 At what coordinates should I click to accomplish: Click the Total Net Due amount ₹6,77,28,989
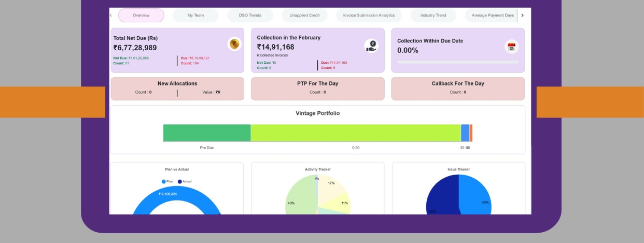tap(135, 48)
